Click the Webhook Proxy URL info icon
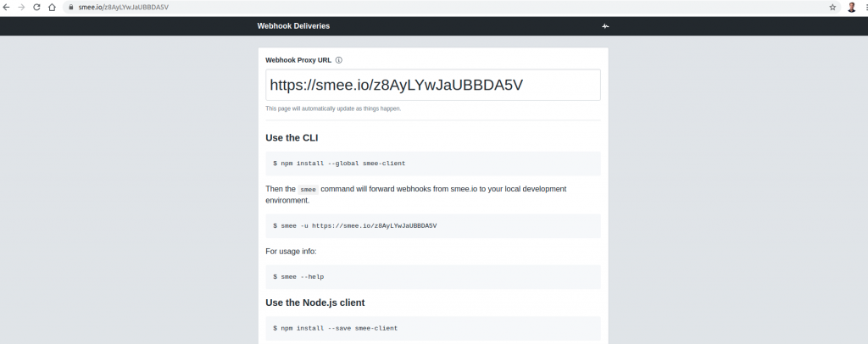 [339, 59]
